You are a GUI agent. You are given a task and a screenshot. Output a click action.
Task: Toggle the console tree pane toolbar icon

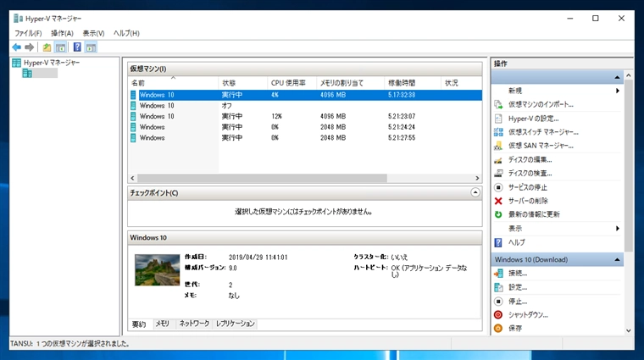click(x=60, y=47)
